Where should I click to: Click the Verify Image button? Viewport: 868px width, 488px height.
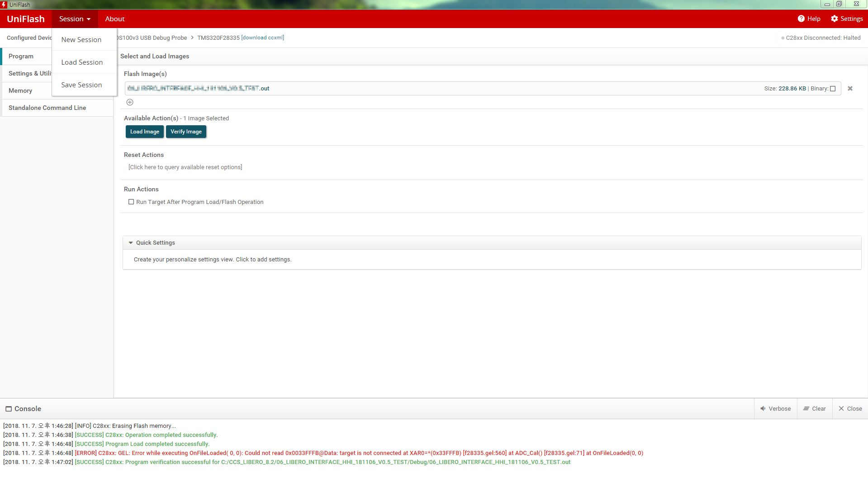pyautogui.click(x=186, y=132)
